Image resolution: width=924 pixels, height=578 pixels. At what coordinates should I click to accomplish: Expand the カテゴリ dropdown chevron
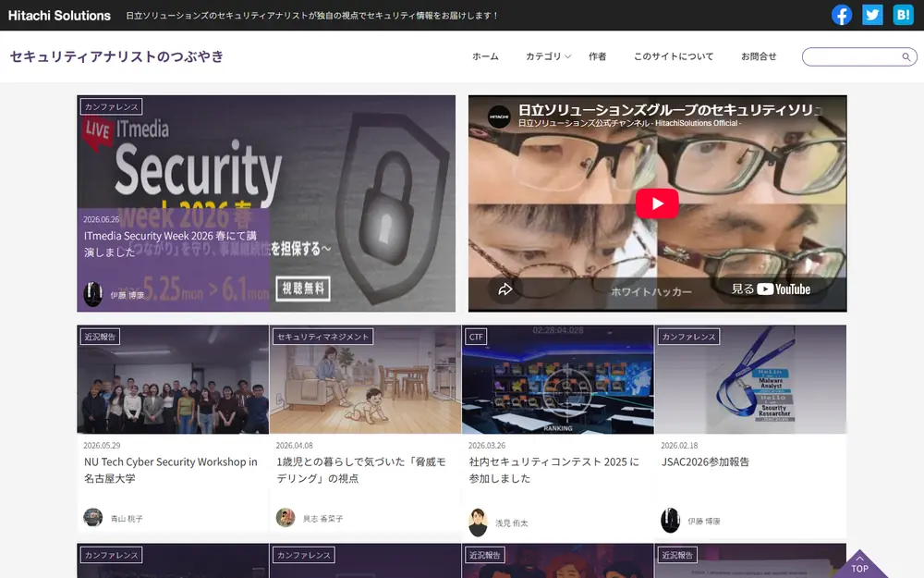[x=568, y=56]
